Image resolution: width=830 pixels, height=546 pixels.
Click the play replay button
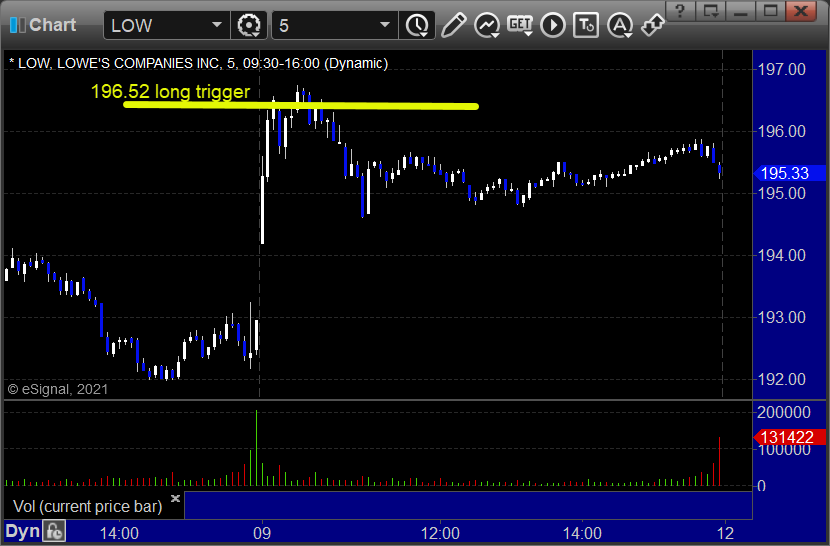(553, 25)
